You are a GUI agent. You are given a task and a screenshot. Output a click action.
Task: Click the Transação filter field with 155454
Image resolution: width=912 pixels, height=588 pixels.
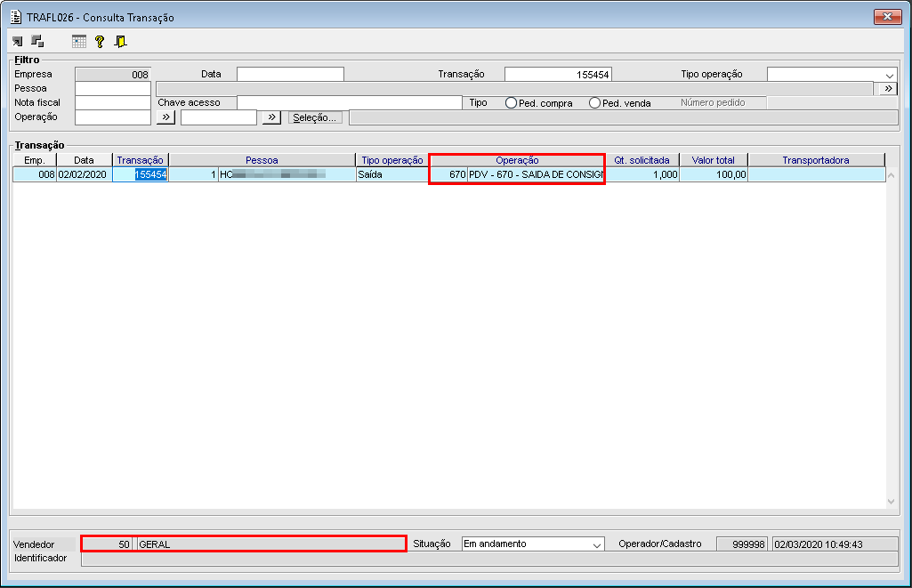[559, 75]
